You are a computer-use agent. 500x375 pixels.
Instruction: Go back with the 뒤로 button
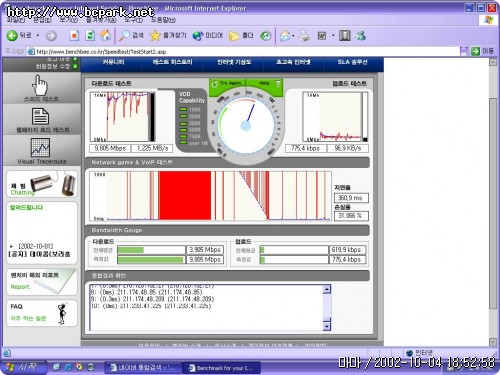pyautogui.click(x=19, y=35)
